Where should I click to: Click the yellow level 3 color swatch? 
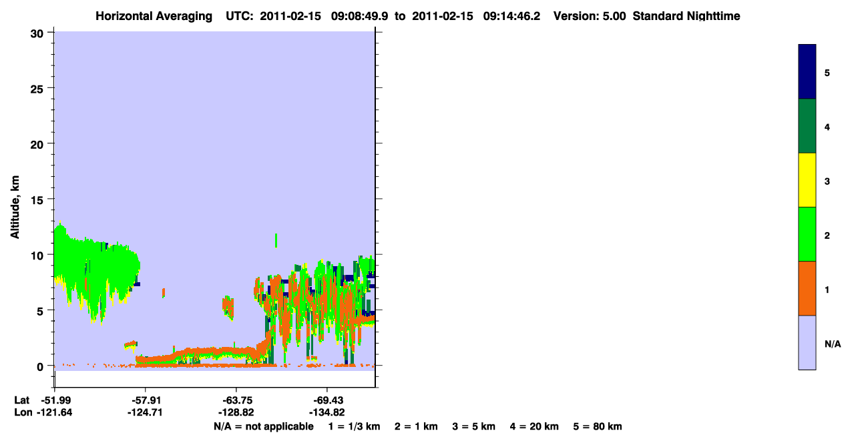807,180
